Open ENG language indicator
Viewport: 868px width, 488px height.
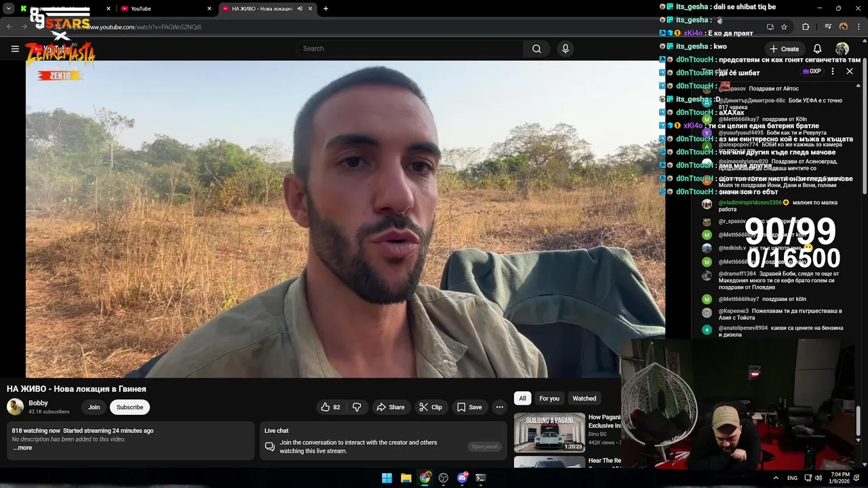(792, 478)
